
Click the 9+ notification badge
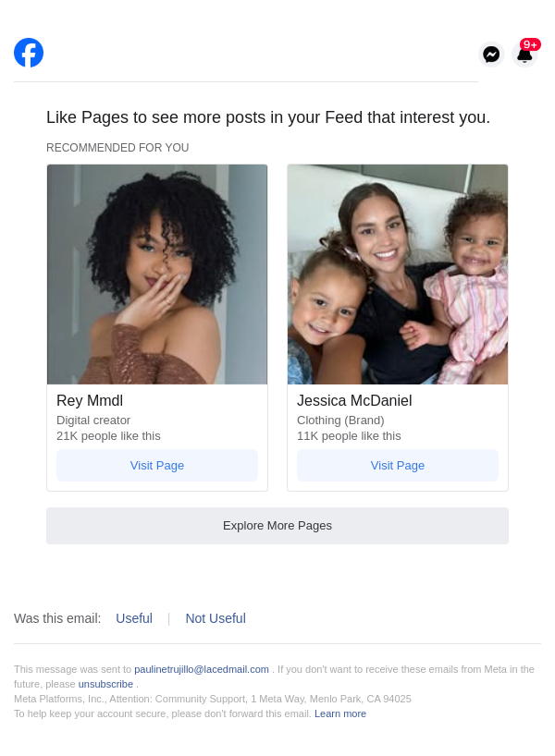(530, 44)
